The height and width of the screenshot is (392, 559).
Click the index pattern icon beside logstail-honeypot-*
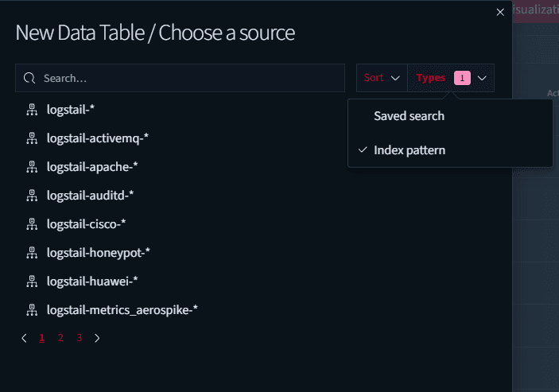pyautogui.click(x=32, y=253)
